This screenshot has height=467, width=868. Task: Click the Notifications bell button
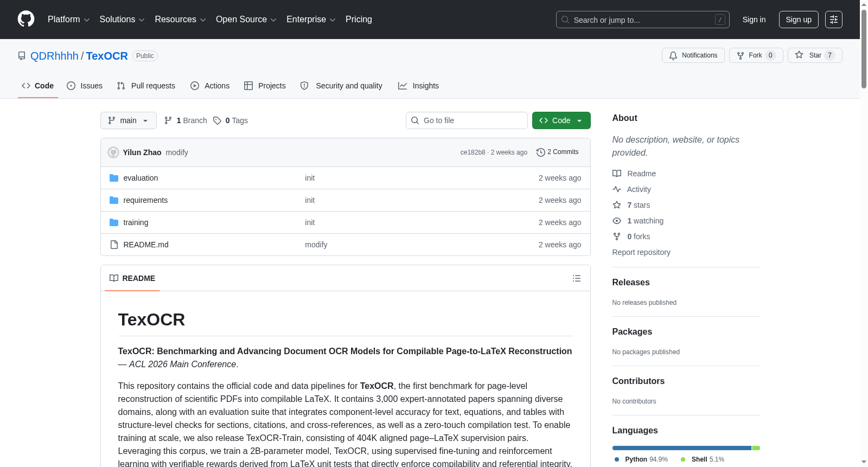[693, 55]
